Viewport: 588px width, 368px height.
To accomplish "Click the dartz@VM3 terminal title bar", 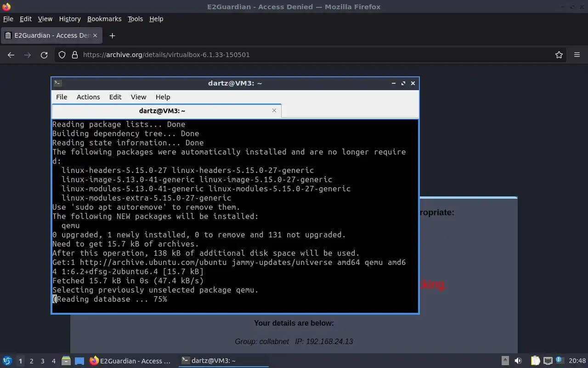I will pos(235,83).
